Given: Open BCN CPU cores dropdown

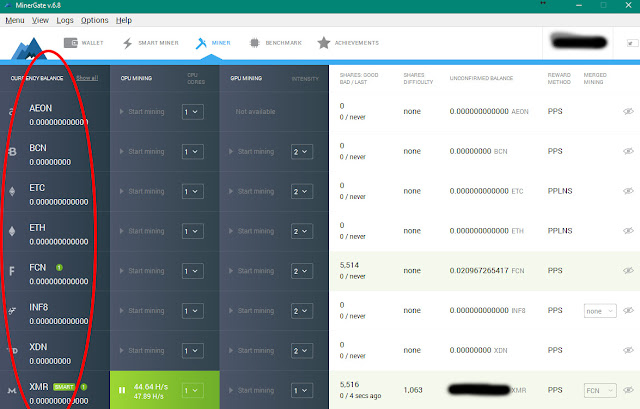Looking at the screenshot, I should (x=193, y=152).
